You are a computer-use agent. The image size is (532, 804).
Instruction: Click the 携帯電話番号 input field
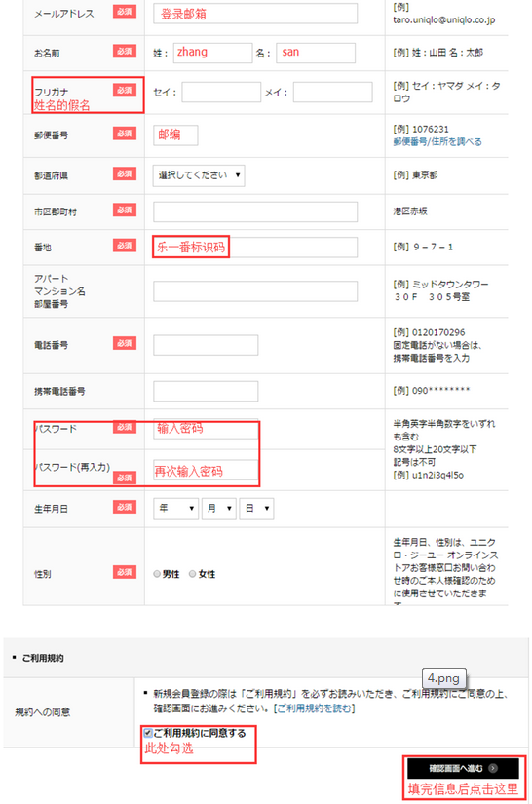(x=206, y=391)
